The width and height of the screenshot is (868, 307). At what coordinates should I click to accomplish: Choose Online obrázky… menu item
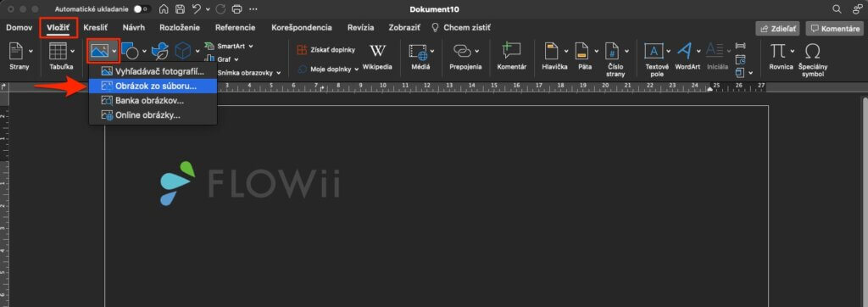[x=153, y=115]
